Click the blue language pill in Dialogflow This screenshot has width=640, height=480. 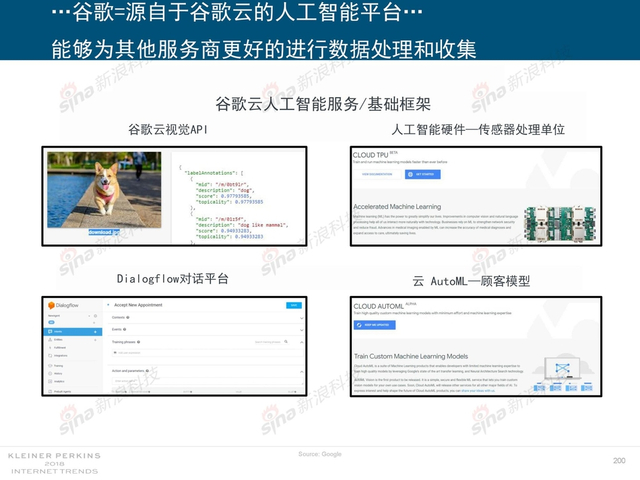click(x=51, y=322)
